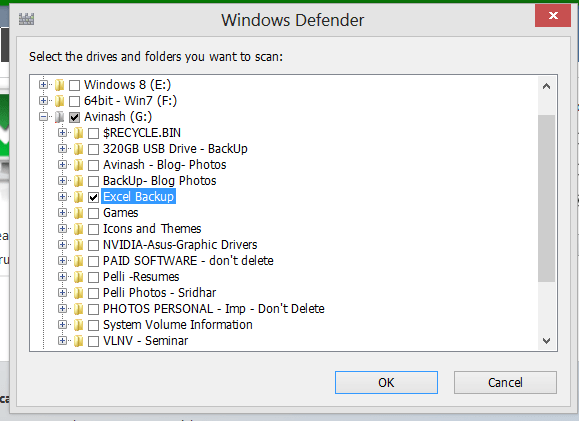Viewport: 579px width, 421px height.
Task: Expand the $RECYCLE.BIN folder
Action: pyautogui.click(x=62, y=133)
